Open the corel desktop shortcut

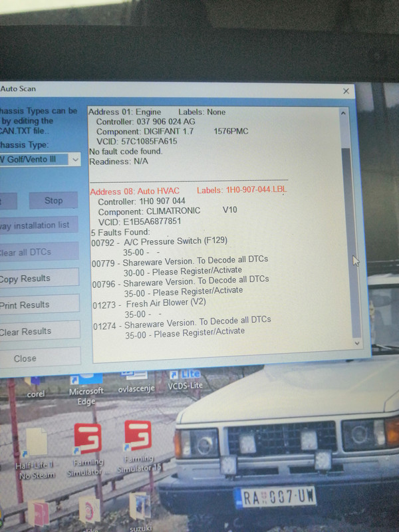coord(36,387)
